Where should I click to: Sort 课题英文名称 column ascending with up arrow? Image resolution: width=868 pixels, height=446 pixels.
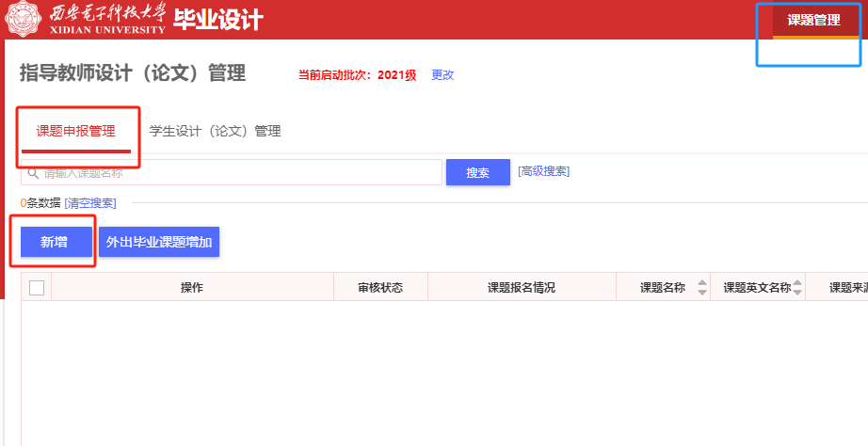click(x=797, y=283)
